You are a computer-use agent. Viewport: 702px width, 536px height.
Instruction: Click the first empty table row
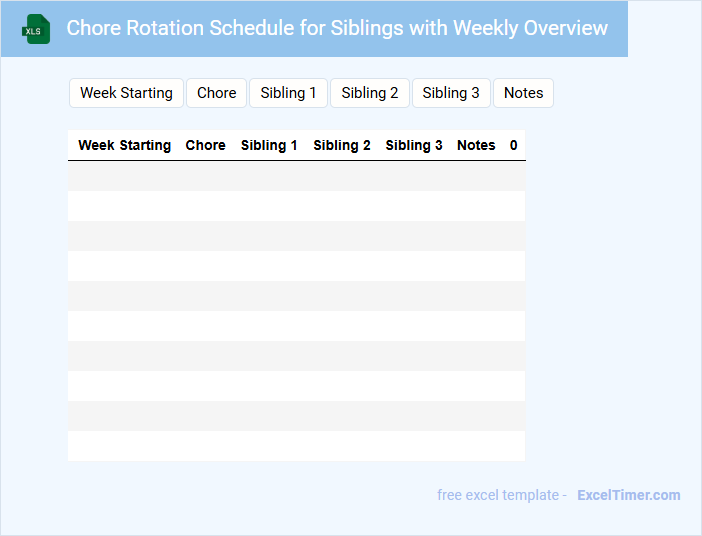296,176
